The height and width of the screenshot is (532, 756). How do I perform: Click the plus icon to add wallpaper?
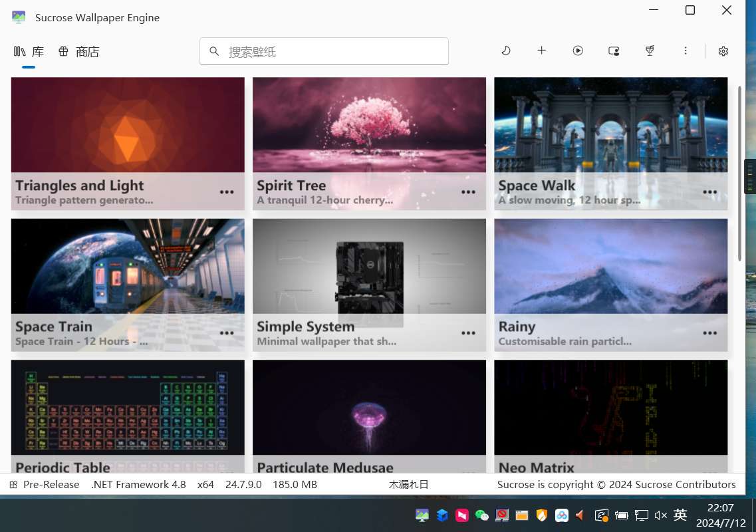pyautogui.click(x=542, y=51)
